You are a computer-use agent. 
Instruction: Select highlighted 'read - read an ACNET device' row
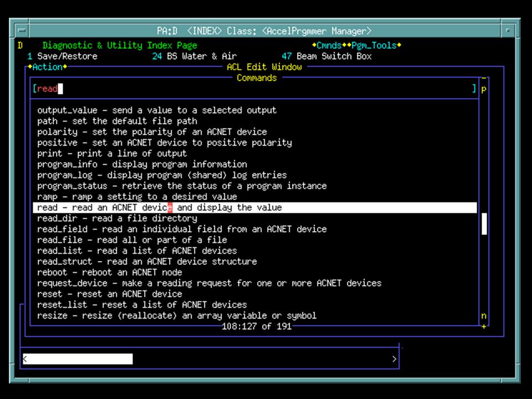(254, 208)
